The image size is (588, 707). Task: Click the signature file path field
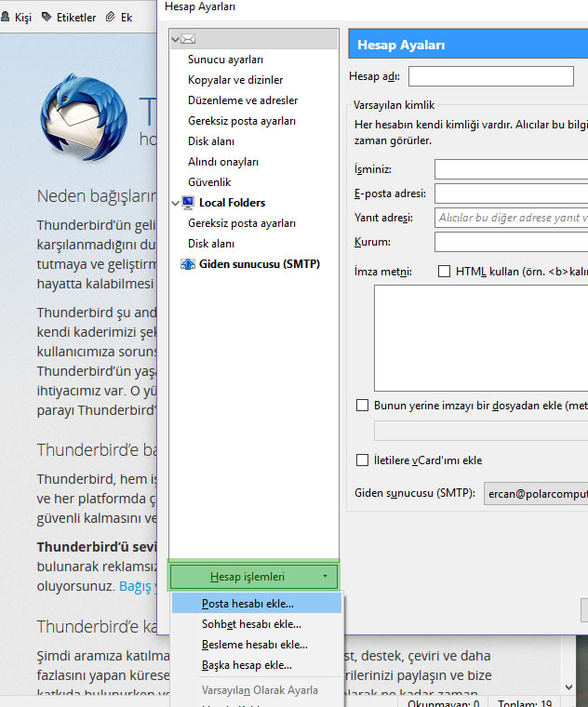tap(481, 431)
